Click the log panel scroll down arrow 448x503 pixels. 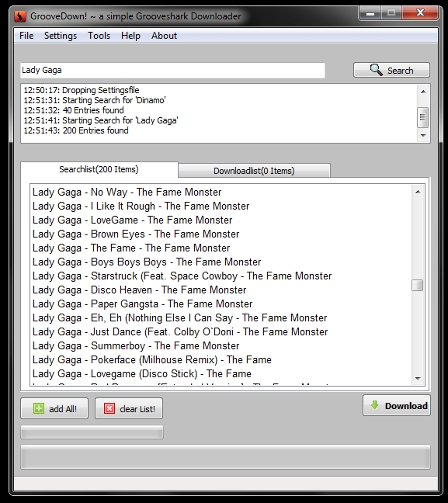423,135
